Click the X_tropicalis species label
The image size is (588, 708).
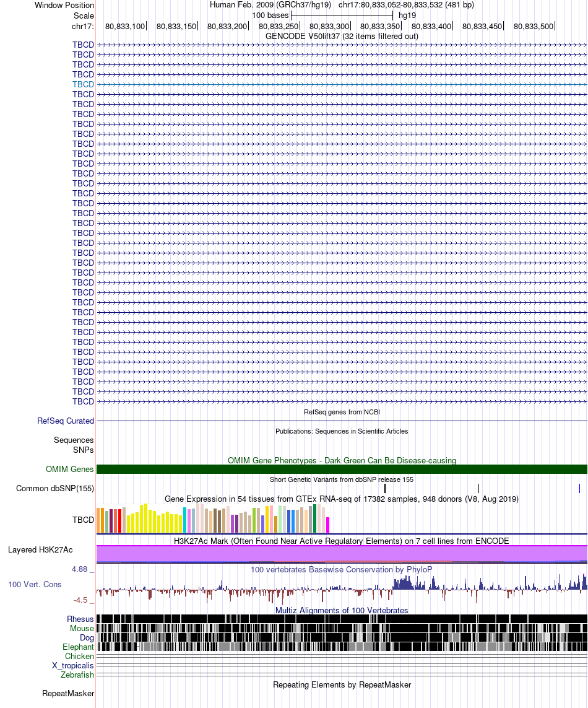72,665
